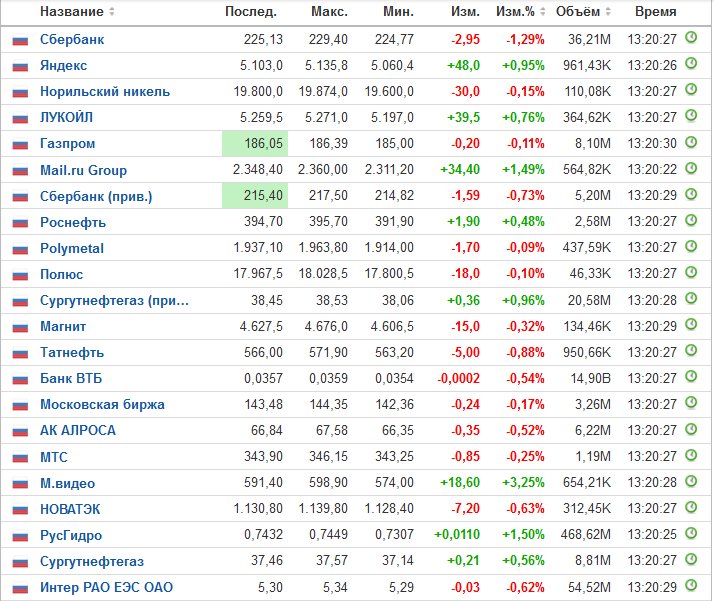Viewport: 714px width, 601px height.
Task: Open the Сургутнефтегаз (при… stock link
Action: point(114,300)
